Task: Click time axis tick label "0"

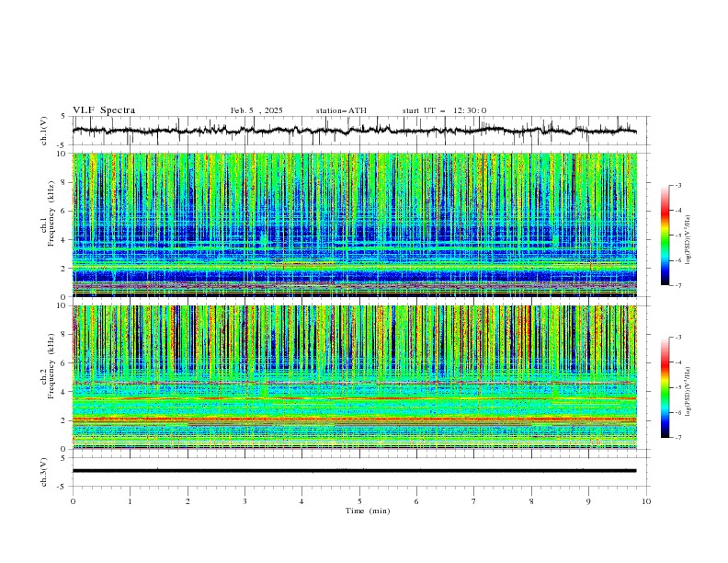Action: tap(73, 501)
